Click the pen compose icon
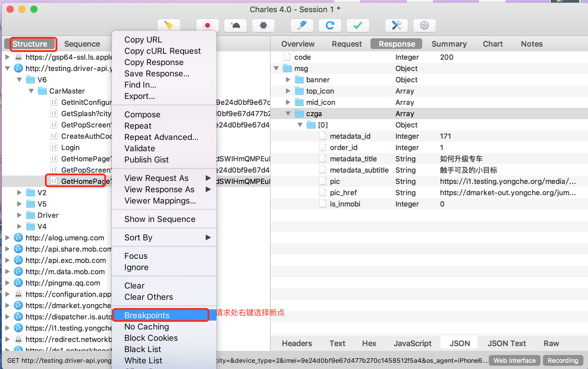This screenshot has width=588, height=369. pos(302,26)
